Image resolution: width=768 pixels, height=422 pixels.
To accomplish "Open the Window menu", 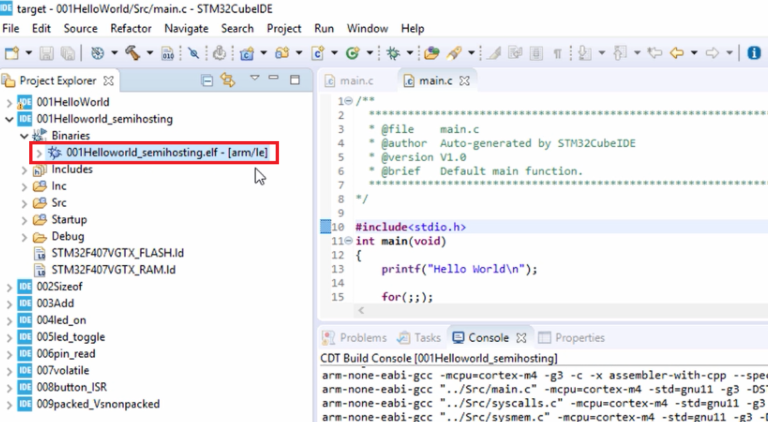I will [x=367, y=28].
